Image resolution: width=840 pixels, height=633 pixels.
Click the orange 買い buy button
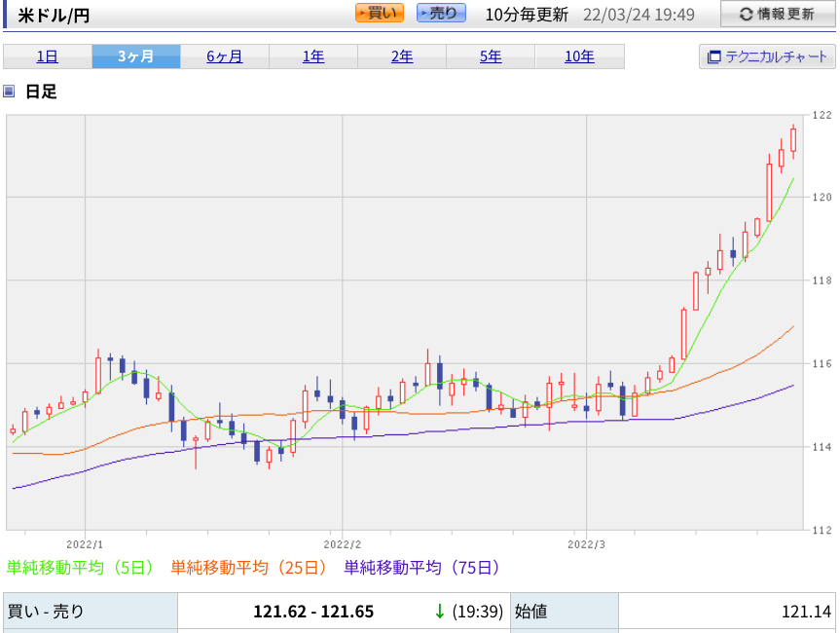coord(380,14)
